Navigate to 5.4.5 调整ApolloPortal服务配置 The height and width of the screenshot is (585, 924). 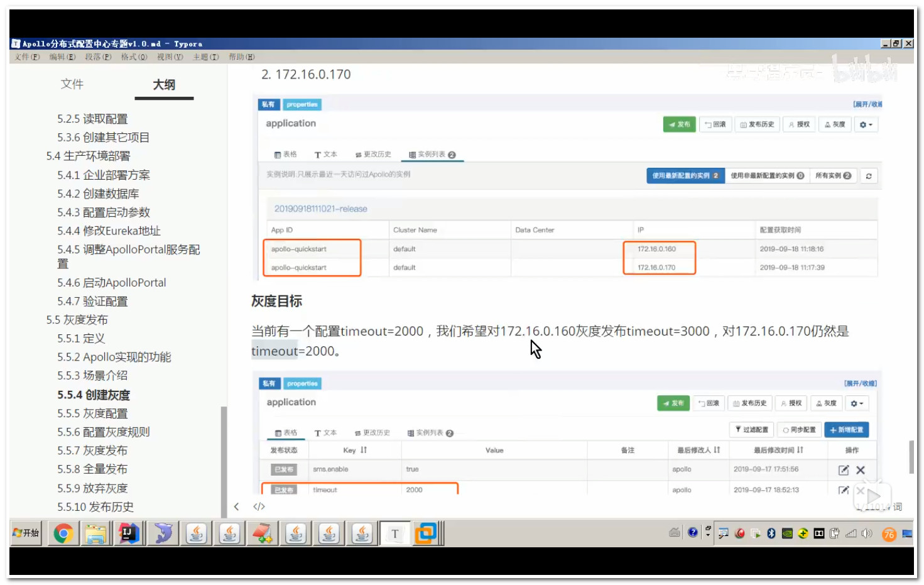129,256
